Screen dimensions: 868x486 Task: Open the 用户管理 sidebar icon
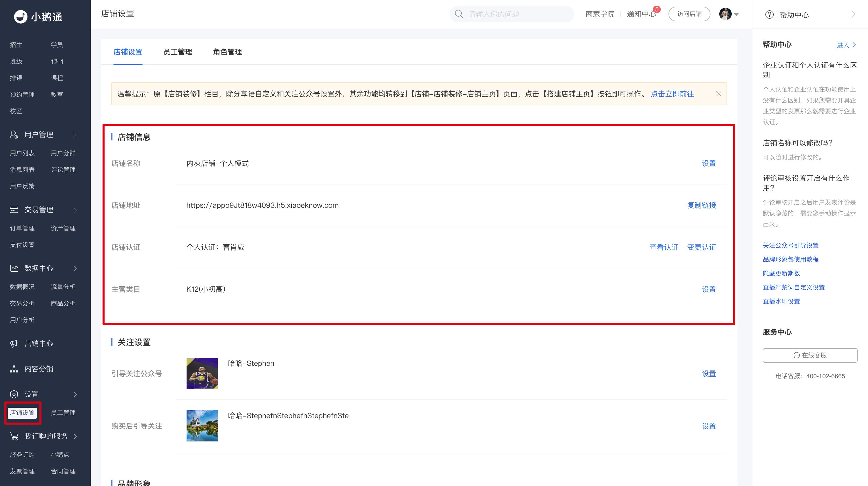(x=14, y=135)
